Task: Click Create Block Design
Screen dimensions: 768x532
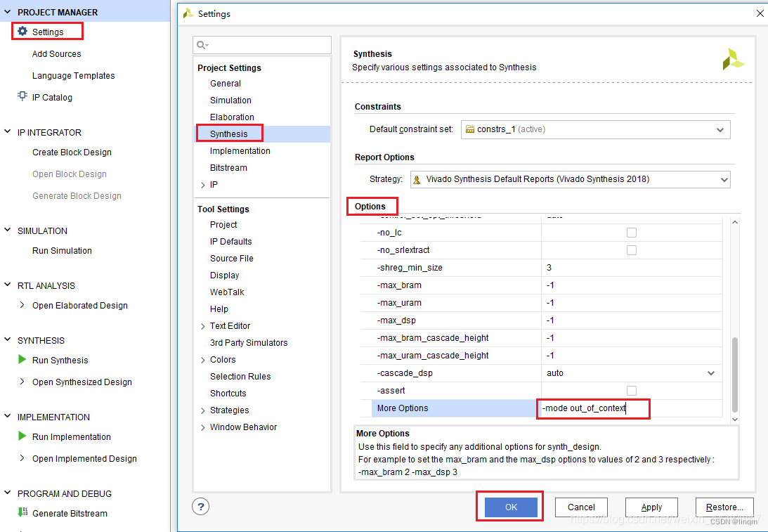Action: pyautogui.click(x=72, y=153)
